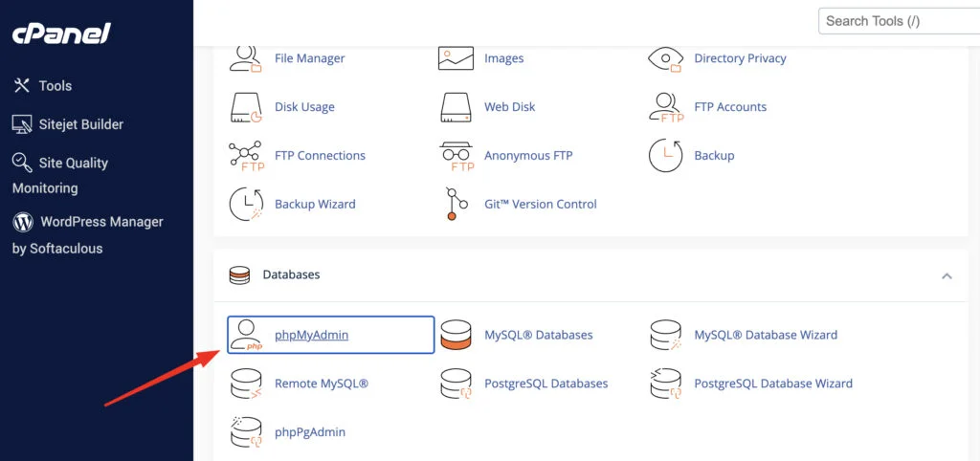Open the Remote MySQL link
980x461 pixels.
(x=321, y=384)
